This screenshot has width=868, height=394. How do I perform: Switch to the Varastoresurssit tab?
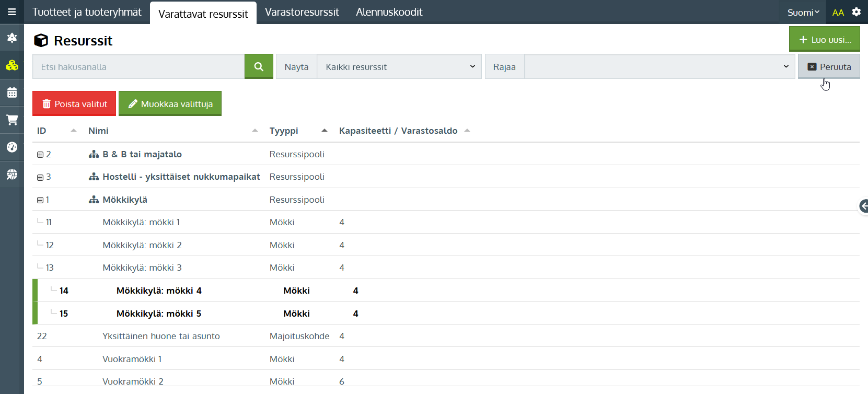[302, 12]
